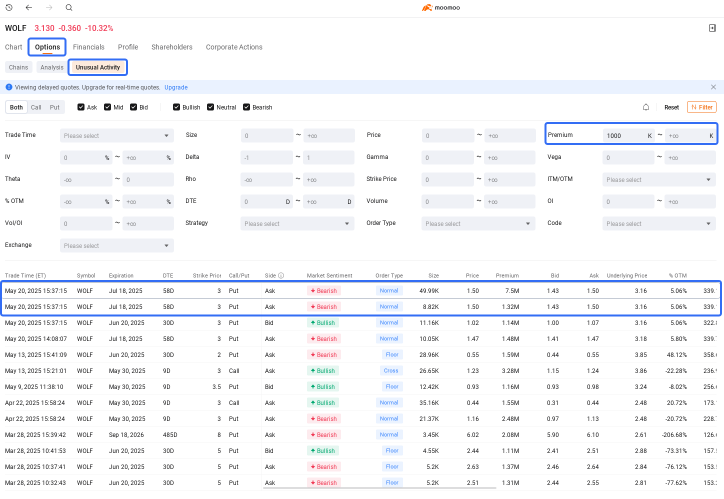724x499 pixels.
Task: Toggle the Ask checkbox
Action: coord(81,107)
